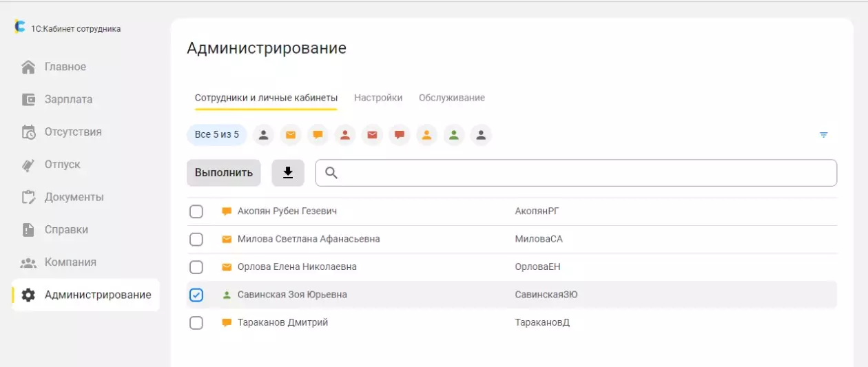This screenshot has width=868, height=367.
Task: Click the login ТаракановД
Action: click(542, 322)
